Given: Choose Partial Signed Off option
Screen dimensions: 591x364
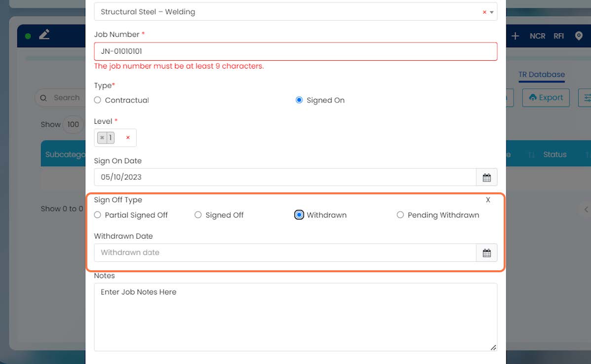Looking at the screenshot, I should (x=98, y=215).
